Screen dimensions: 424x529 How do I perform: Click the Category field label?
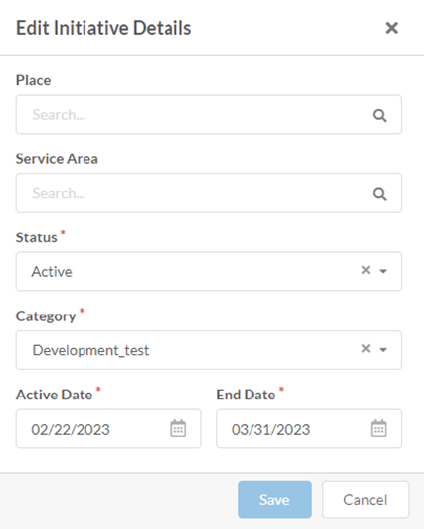(46, 316)
